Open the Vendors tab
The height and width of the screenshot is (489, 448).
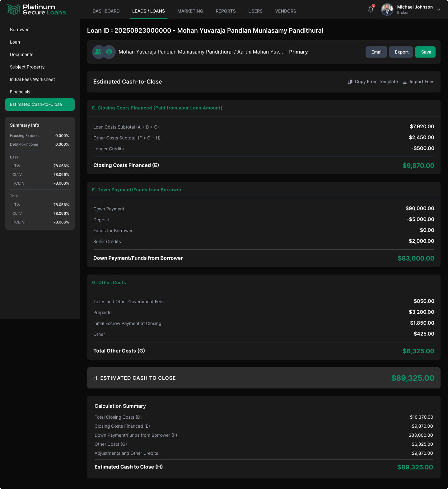coord(286,11)
